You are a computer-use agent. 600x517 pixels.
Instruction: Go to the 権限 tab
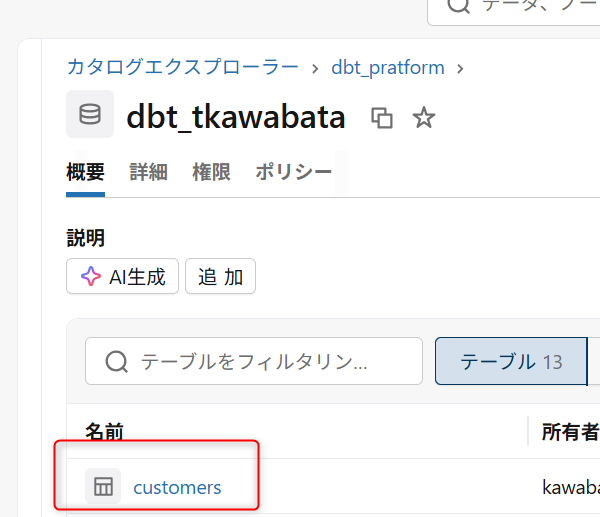(211, 172)
